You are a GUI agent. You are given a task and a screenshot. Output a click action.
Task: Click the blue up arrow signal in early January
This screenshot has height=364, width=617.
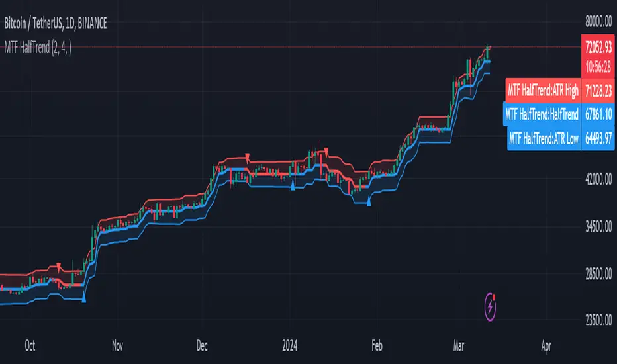point(293,187)
